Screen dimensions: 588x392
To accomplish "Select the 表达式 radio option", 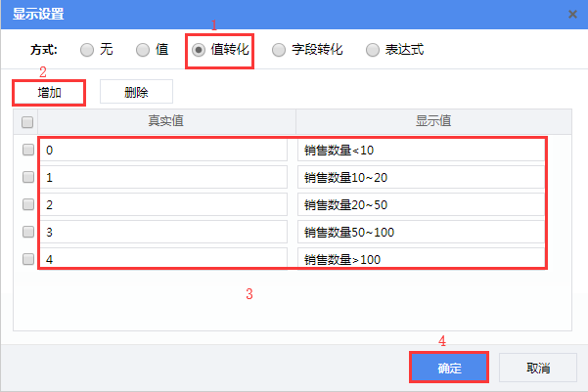I will pyautogui.click(x=372, y=49).
